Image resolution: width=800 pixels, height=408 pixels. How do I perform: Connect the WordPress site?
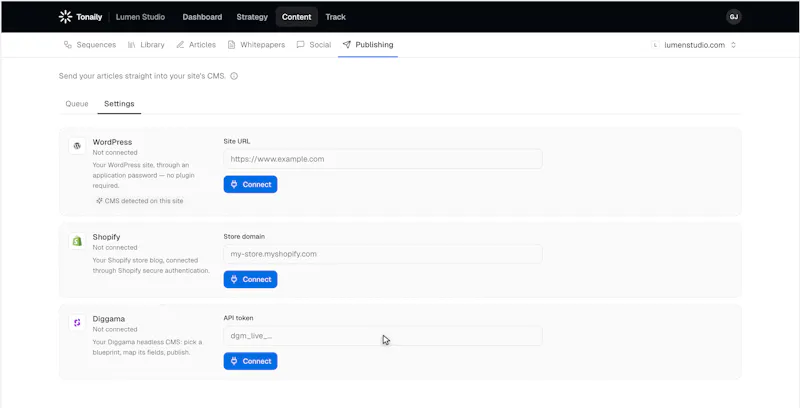click(x=251, y=185)
